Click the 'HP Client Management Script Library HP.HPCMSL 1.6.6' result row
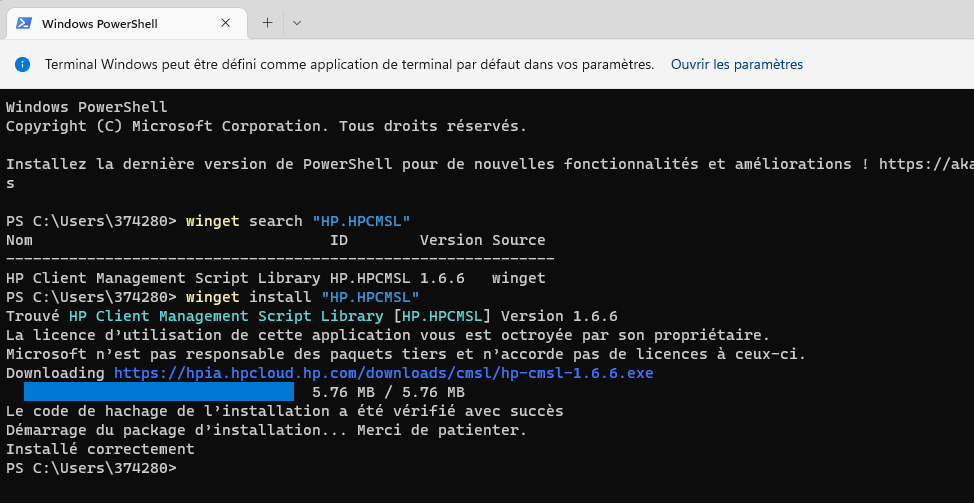The height and width of the screenshot is (503, 974). 276,278
